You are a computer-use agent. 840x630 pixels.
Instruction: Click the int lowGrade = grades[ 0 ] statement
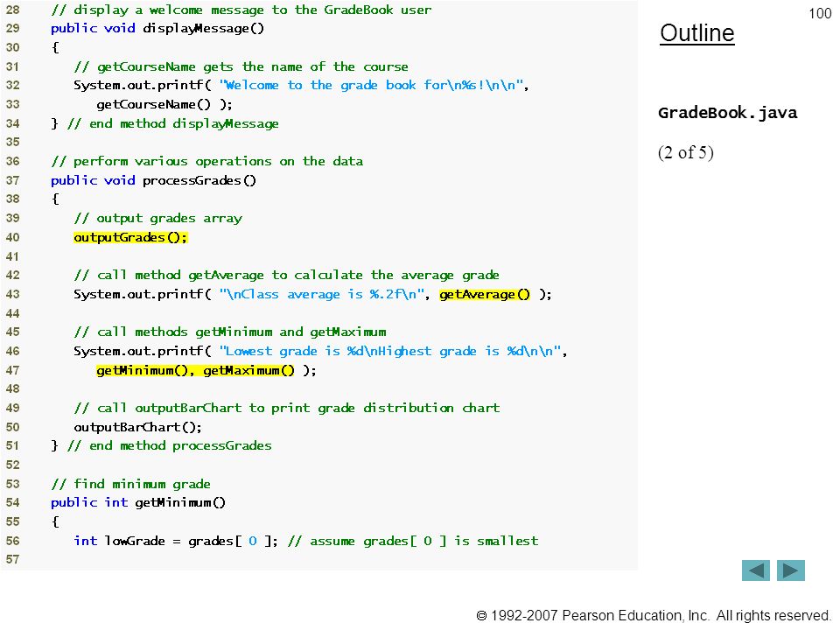(x=176, y=541)
